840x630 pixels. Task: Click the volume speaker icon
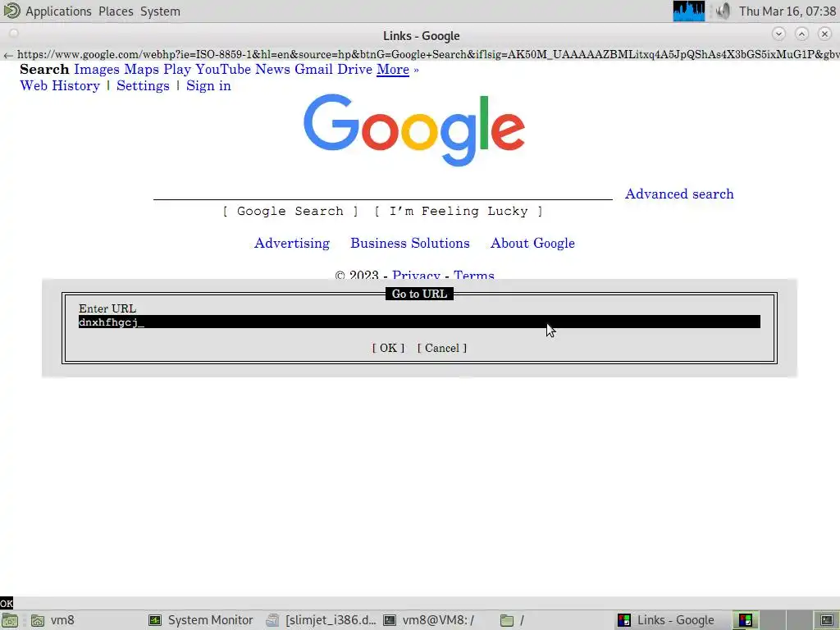[722, 11]
